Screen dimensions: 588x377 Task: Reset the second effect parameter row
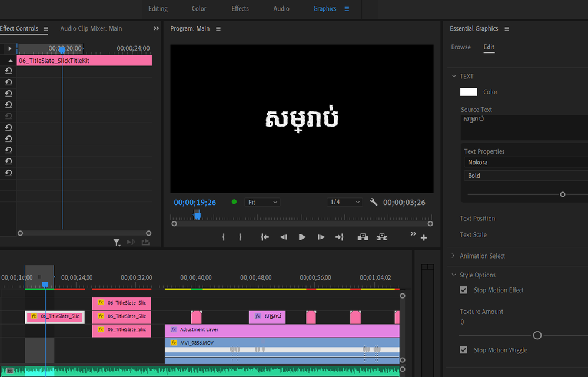click(8, 82)
